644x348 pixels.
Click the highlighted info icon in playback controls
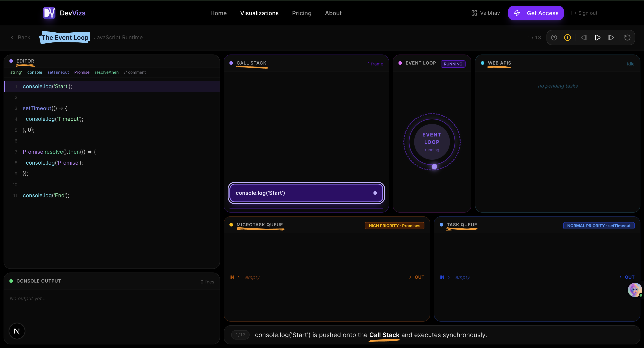[x=567, y=38]
